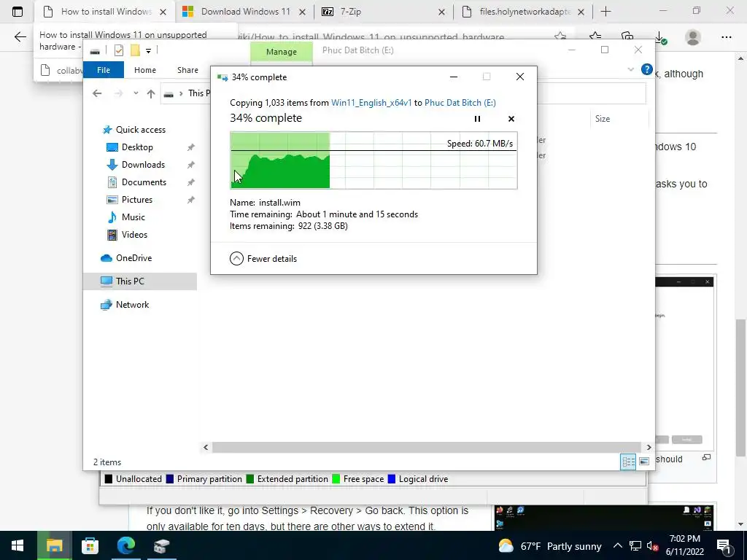This screenshot has height=560, width=747.
Task: Open Disk Management taskbar app icon
Action: [161, 545]
